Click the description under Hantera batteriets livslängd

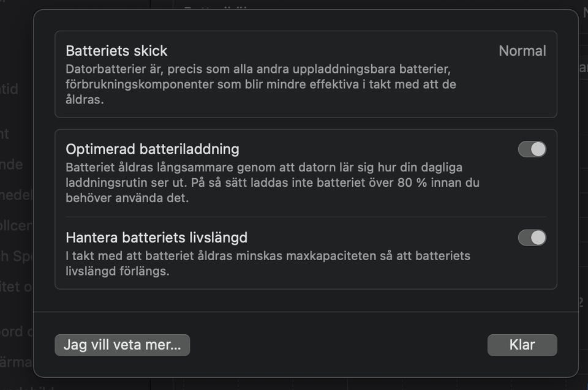pos(268,263)
